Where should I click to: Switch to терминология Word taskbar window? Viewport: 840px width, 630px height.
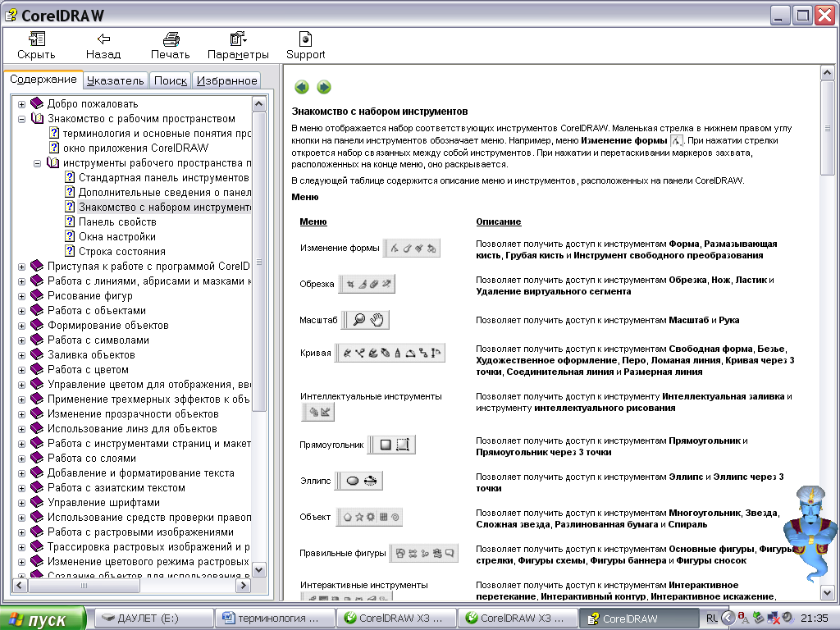[276, 619]
